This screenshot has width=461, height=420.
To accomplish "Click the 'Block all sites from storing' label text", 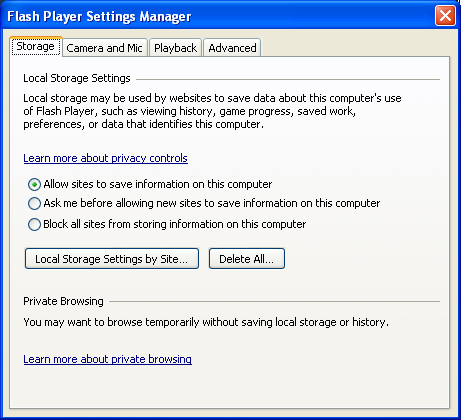I will tap(175, 224).
